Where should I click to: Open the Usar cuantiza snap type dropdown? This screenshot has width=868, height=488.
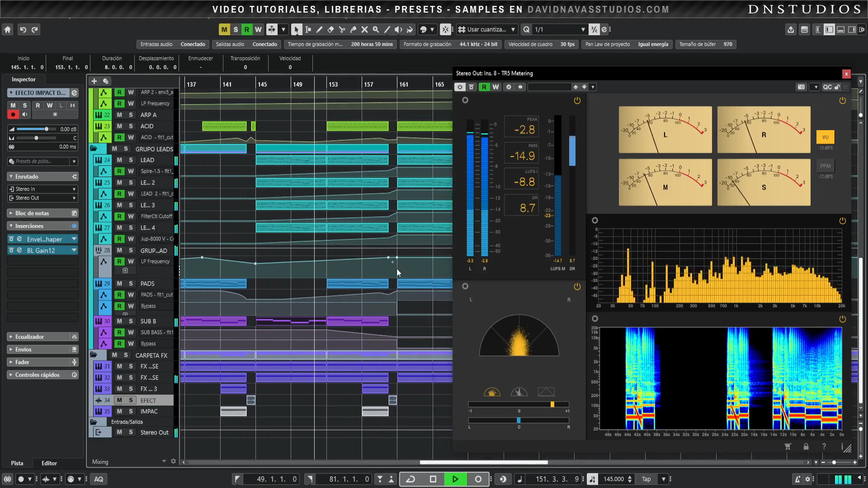pyautogui.click(x=487, y=30)
